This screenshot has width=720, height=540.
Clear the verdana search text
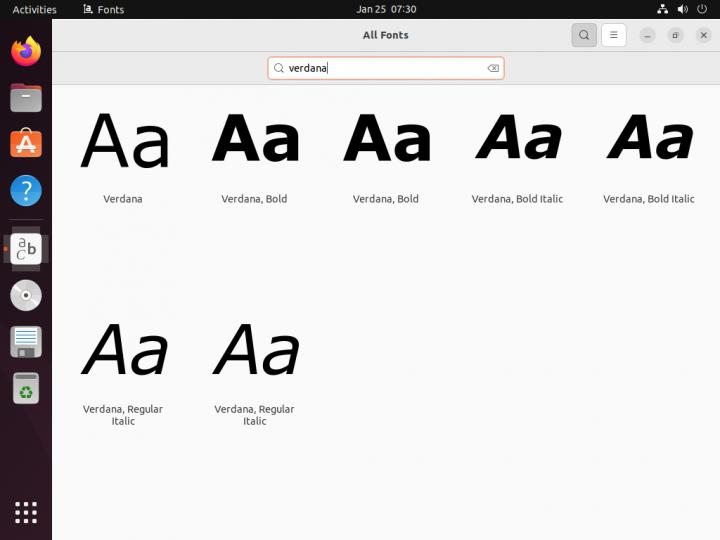click(x=493, y=68)
